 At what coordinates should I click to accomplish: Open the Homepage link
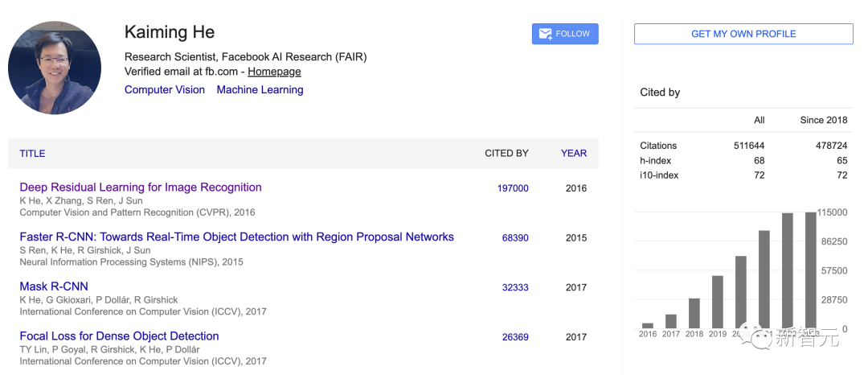[274, 72]
